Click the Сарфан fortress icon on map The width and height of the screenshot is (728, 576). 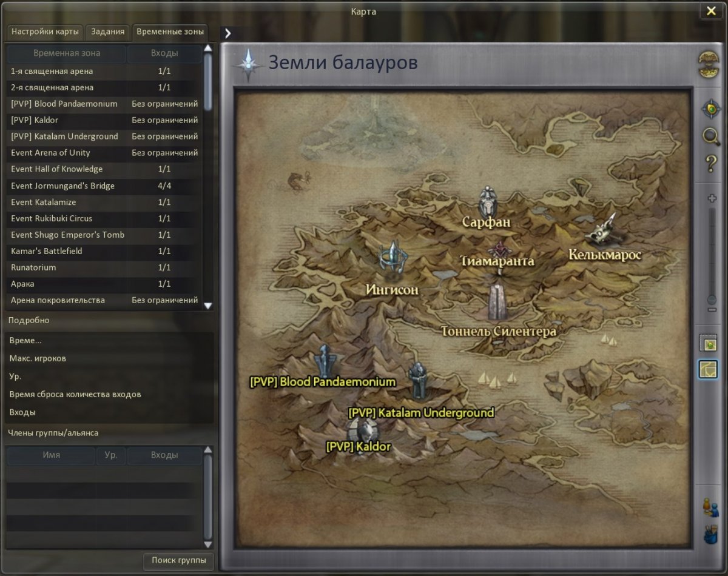point(488,200)
